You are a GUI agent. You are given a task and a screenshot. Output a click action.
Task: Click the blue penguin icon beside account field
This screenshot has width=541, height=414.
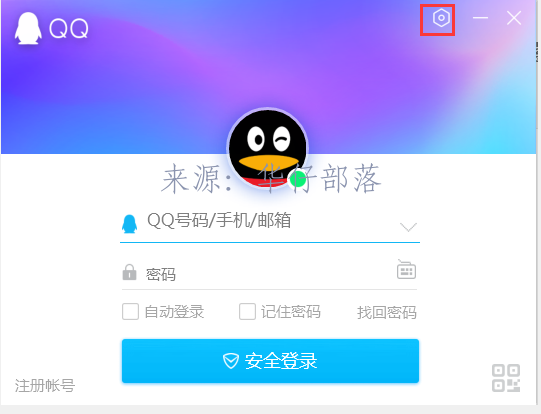129,224
